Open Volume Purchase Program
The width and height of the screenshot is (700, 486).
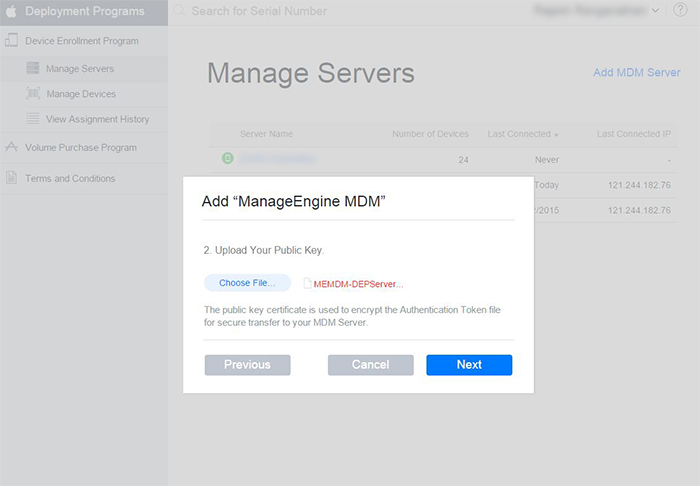click(81, 148)
